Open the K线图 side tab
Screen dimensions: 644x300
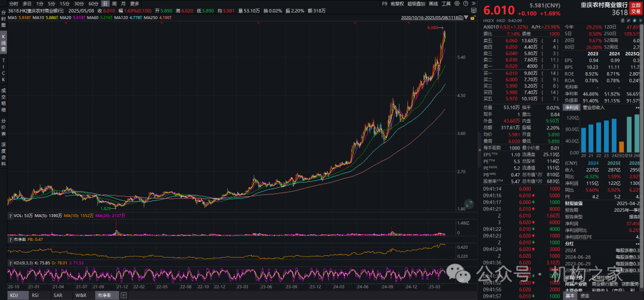4,43
